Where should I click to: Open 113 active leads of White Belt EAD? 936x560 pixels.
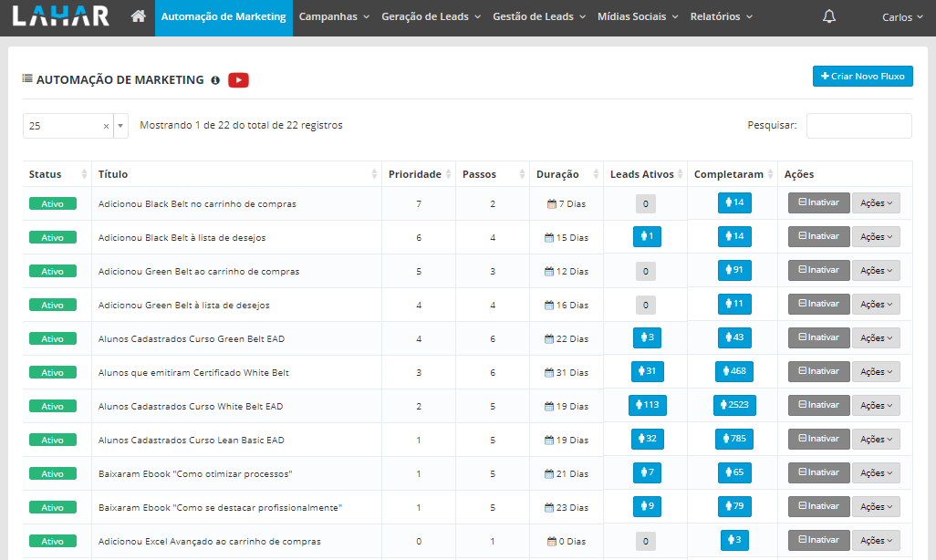(647, 405)
